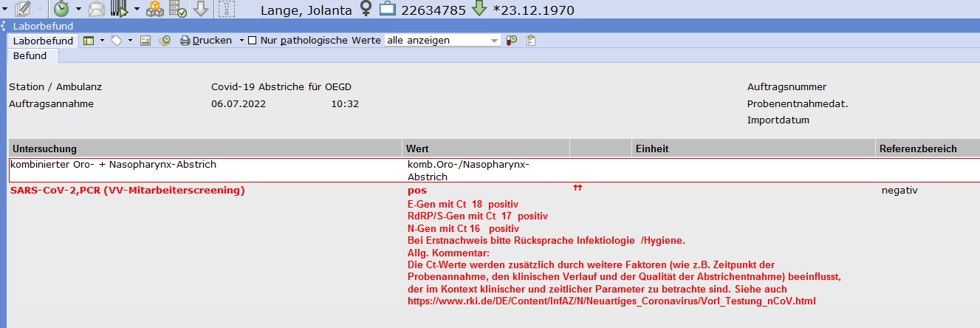Screen dimensions: 980x328
Task: Open the table layout dropdown arrow
Action: (x=102, y=41)
